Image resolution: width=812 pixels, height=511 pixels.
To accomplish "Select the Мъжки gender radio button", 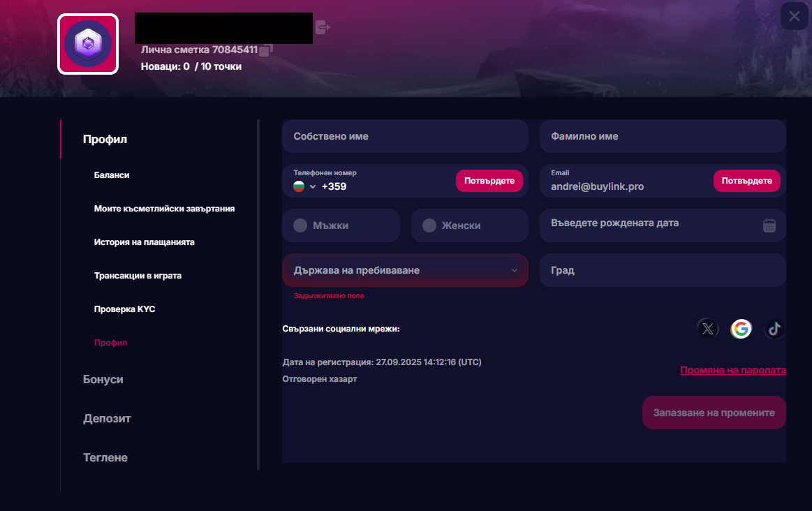I will coord(300,225).
